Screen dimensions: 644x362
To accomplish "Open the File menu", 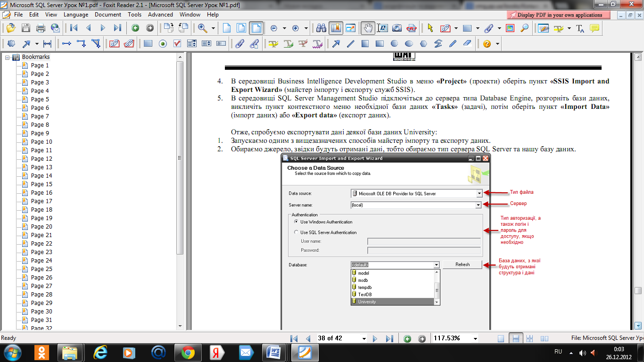I will point(18,15).
